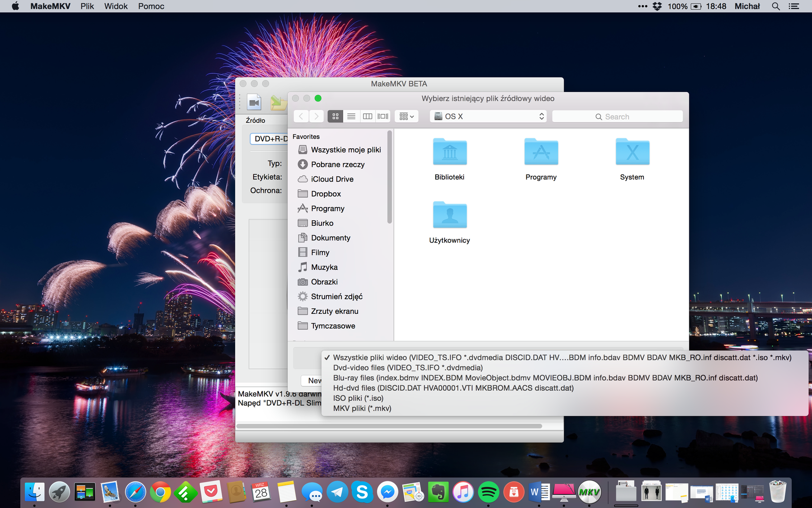Choose Blu-ray files filter option
Image resolution: width=812 pixels, height=508 pixels.
click(565, 378)
